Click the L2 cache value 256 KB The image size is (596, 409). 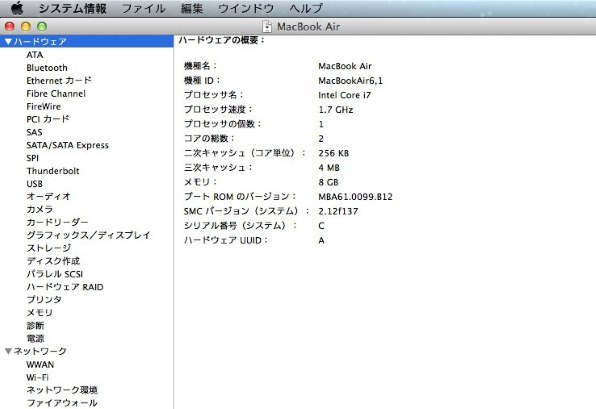click(x=334, y=153)
